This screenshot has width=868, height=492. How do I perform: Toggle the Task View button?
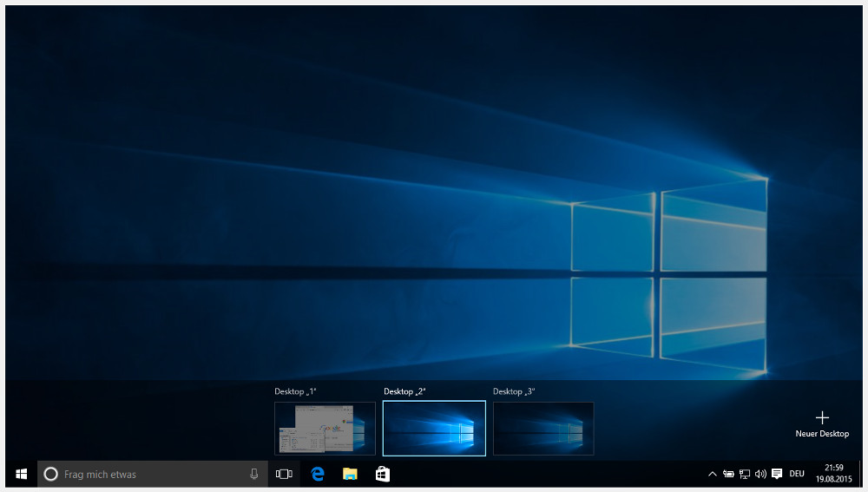click(x=284, y=475)
